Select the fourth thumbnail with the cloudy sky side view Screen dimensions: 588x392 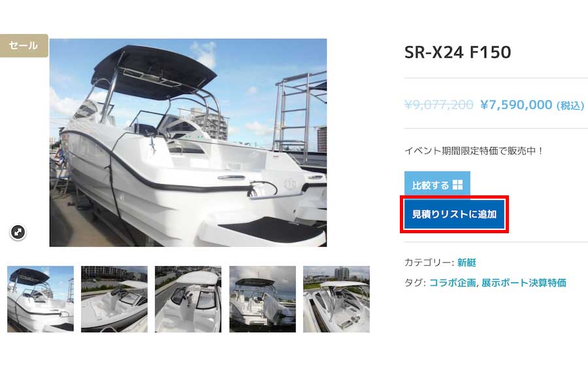point(263,299)
